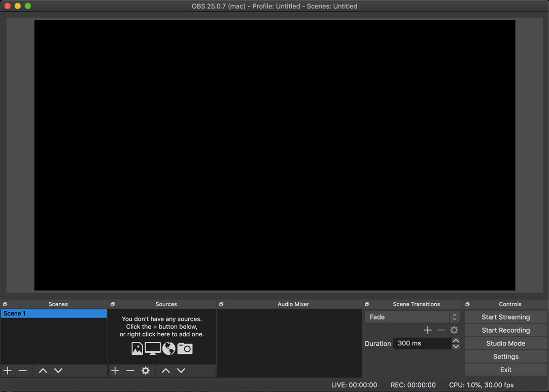Remove the selected scene with minus button
Image resolution: width=549 pixels, height=392 pixels.
[23, 370]
